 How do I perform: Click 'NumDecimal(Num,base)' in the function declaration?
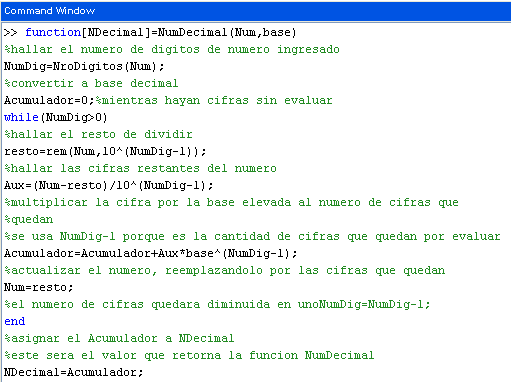point(227,32)
